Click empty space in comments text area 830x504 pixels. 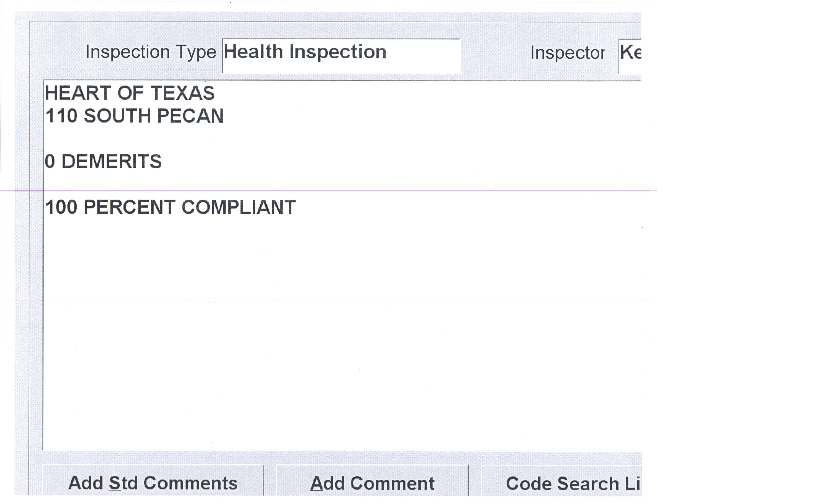coord(337,337)
